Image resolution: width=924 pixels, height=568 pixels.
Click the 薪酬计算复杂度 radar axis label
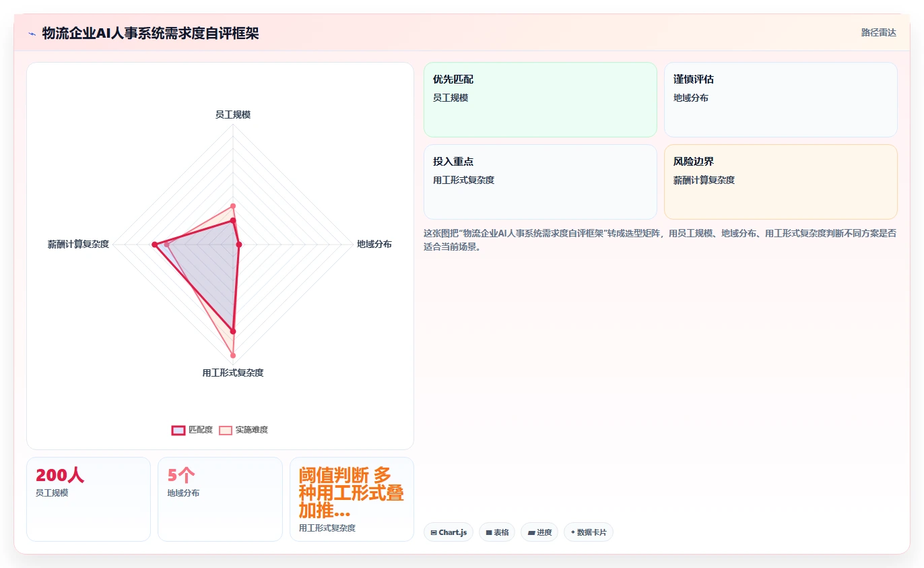point(78,245)
